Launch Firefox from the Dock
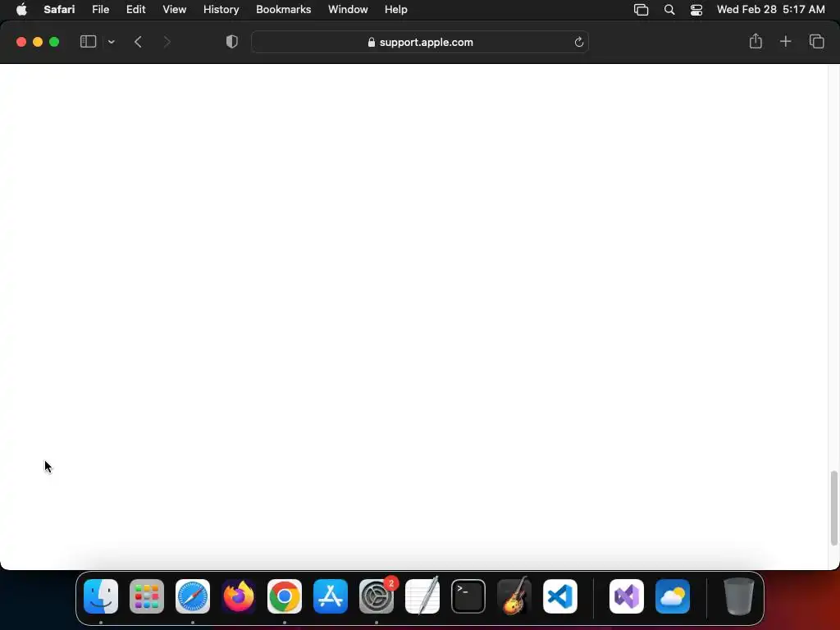 pyautogui.click(x=239, y=596)
